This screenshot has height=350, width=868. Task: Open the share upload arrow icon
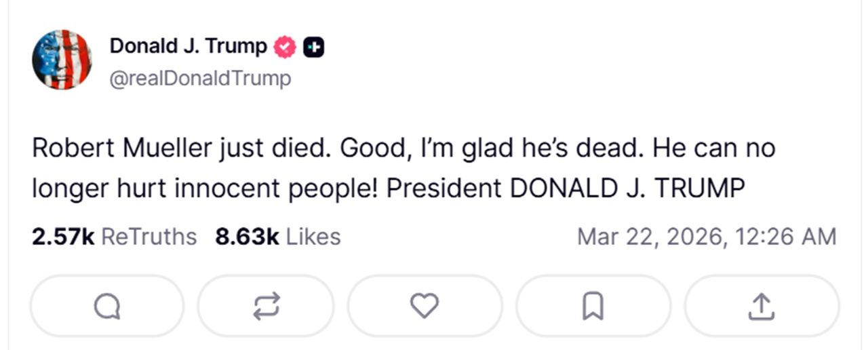coord(761,307)
